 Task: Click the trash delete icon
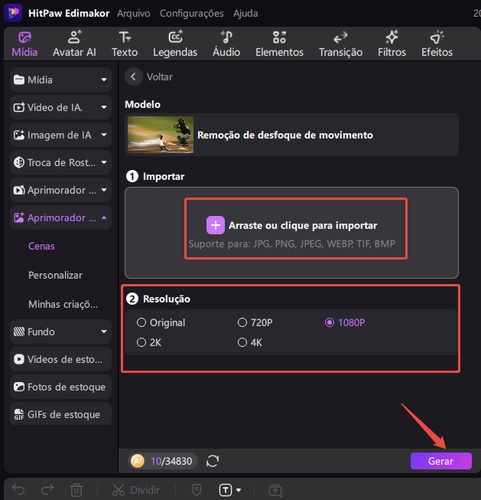pos(76,490)
